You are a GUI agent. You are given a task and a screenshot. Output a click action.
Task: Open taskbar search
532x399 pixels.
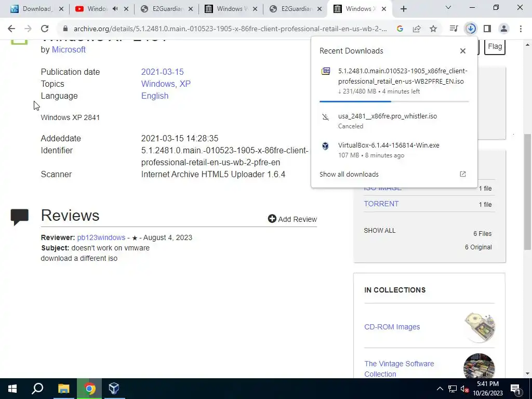37,389
